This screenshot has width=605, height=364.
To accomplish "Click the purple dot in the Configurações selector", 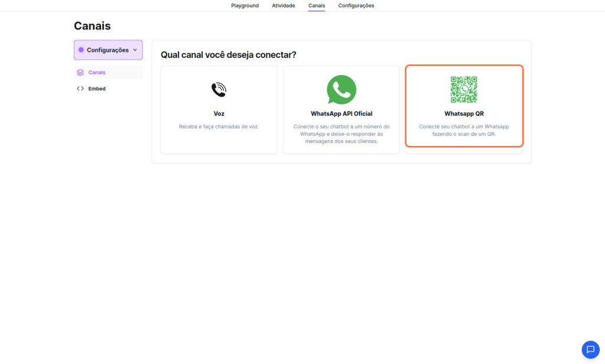I will pyautogui.click(x=81, y=50).
